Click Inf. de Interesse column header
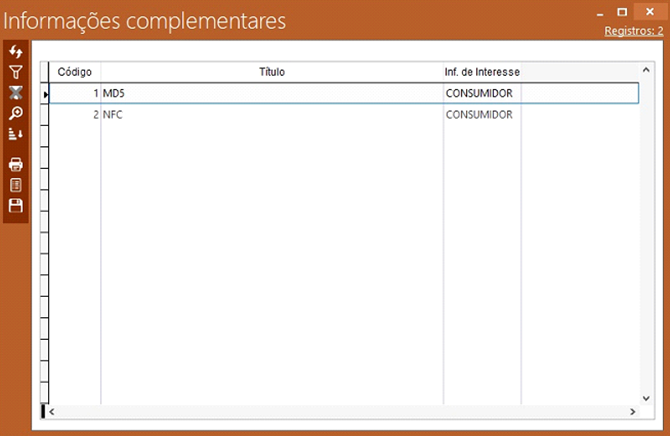 (482, 72)
